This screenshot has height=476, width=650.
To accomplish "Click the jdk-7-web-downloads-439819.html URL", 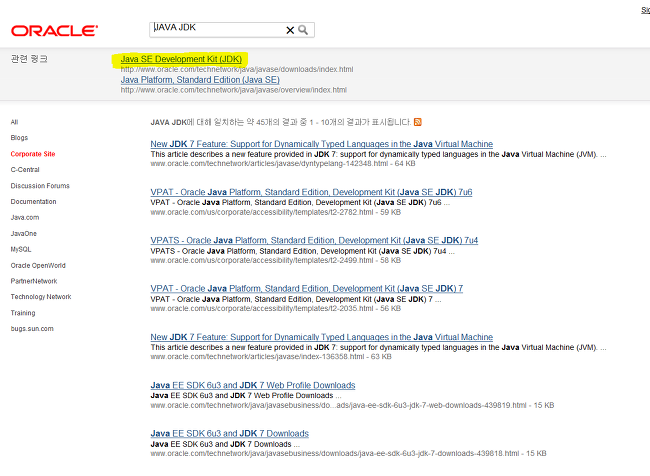I will [x=338, y=405].
